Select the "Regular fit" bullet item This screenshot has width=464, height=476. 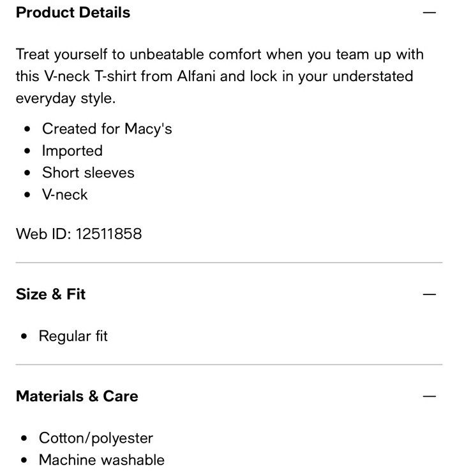73,336
